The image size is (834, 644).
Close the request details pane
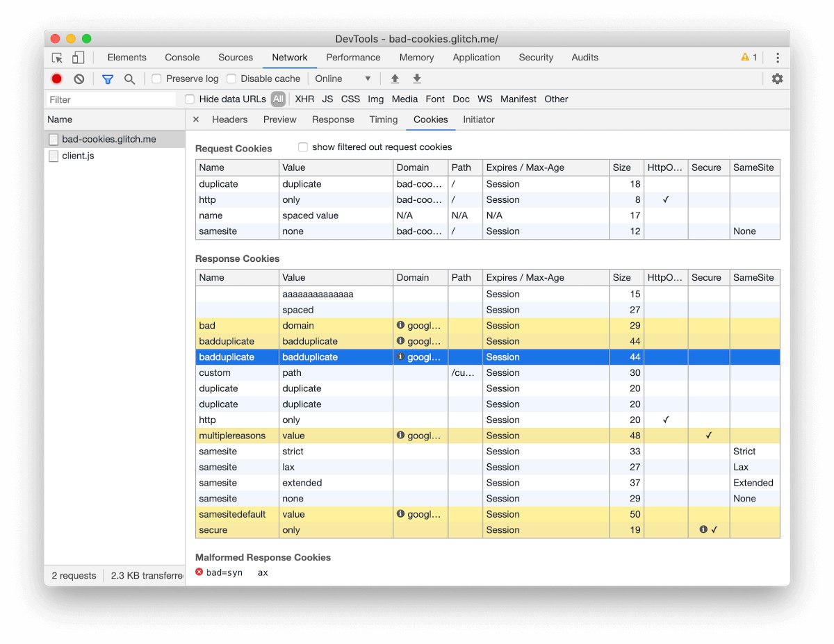pos(196,119)
